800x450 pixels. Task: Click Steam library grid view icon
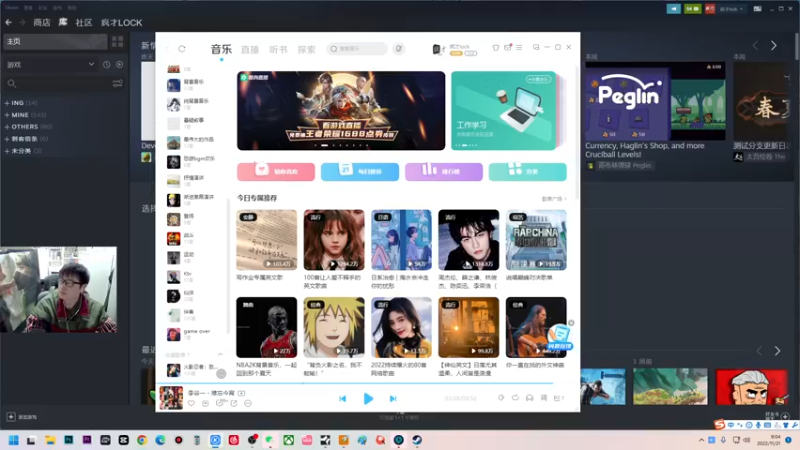click(117, 41)
